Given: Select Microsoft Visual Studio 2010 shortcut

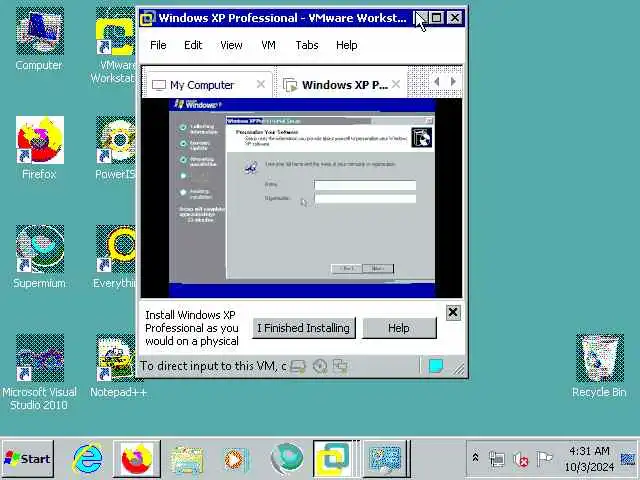Looking at the screenshot, I should 39,372.
